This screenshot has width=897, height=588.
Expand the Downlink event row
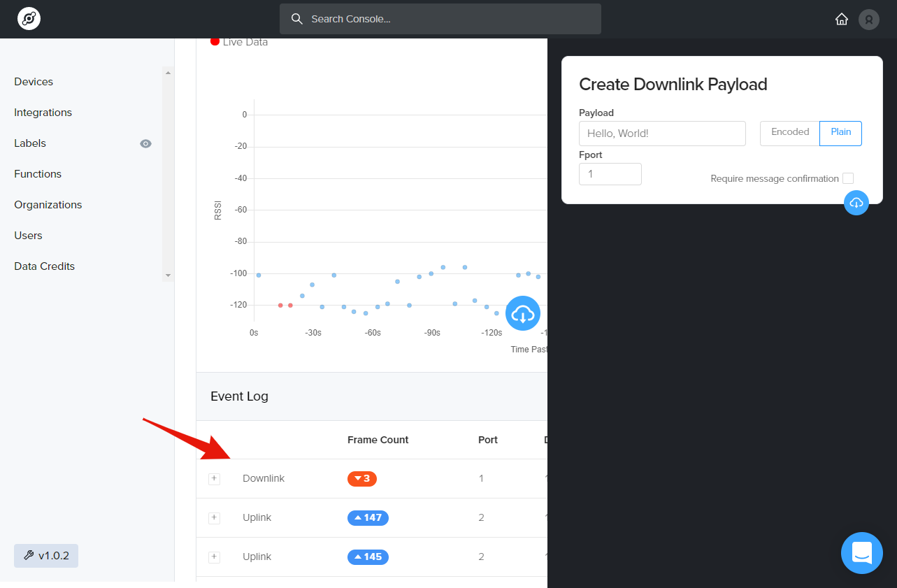(215, 479)
